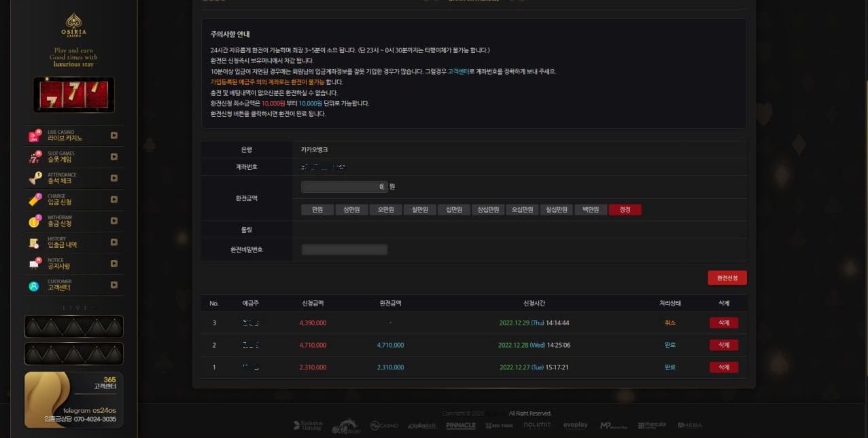868x438 pixels.
Task: Click the slot machine 777 banner thumbnail
Action: pos(73,94)
